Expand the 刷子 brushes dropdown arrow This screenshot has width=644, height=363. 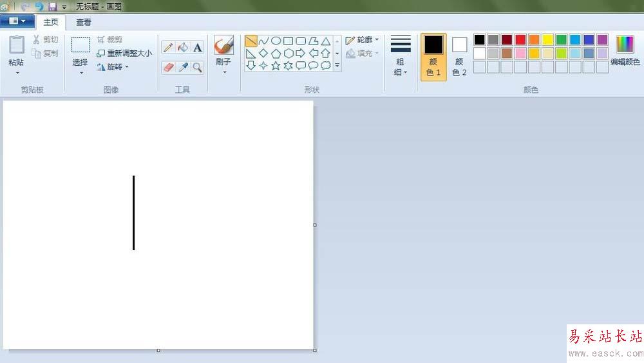click(x=225, y=72)
